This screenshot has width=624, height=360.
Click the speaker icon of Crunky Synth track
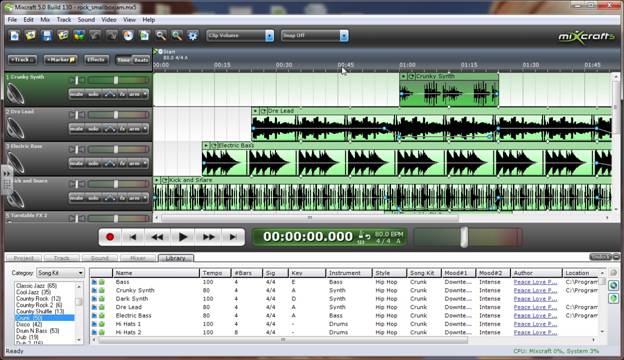(15, 94)
